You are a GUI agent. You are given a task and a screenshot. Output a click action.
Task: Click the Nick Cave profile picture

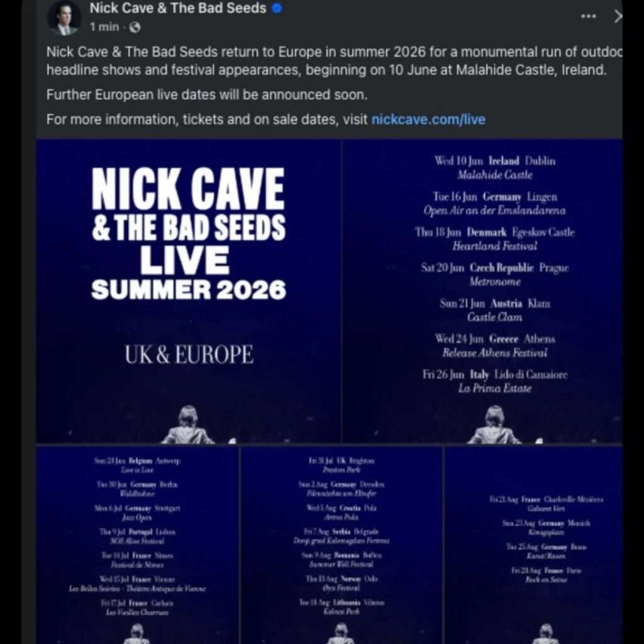coord(64,18)
